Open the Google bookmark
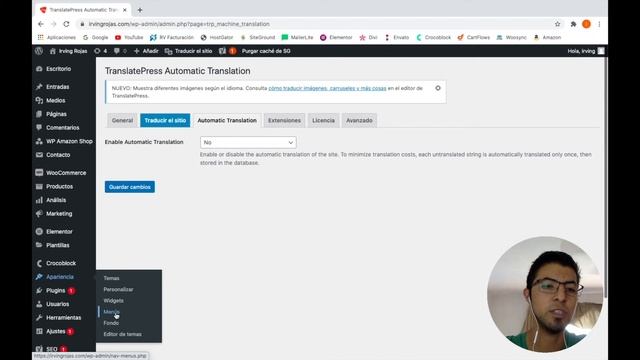The image size is (640, 360). point(96,38)
